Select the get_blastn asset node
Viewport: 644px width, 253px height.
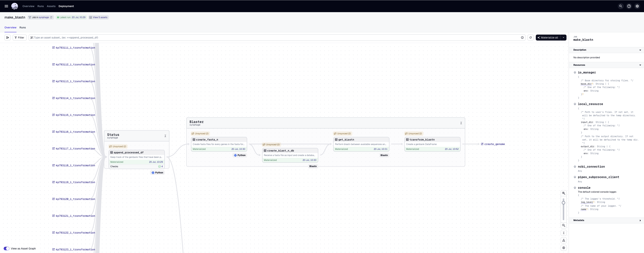[x=361, y=144]
